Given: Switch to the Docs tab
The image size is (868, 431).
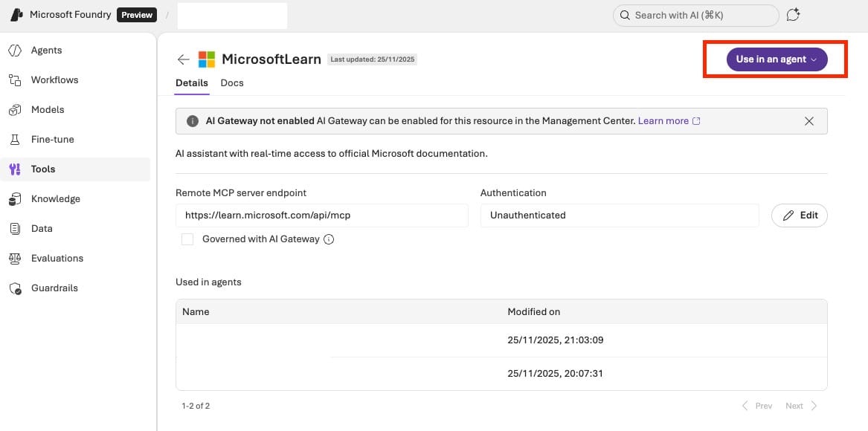Looking at the screenshot, I should (232, 83).
